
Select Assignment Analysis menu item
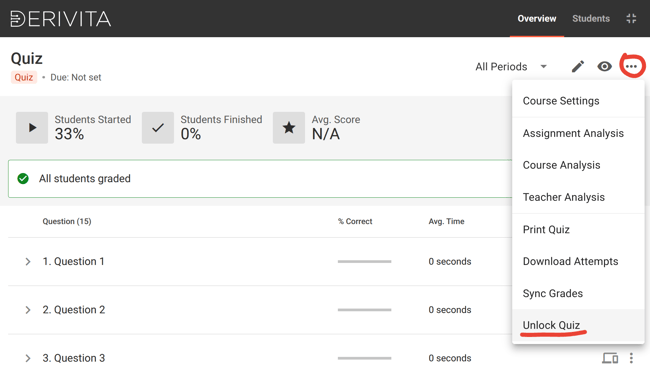click(578, 134)
